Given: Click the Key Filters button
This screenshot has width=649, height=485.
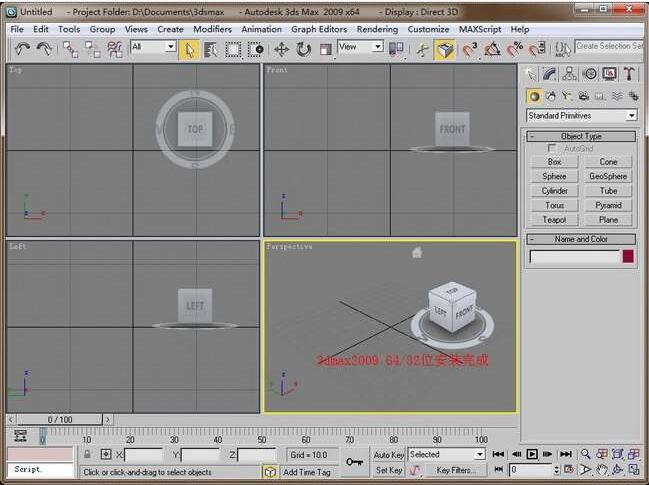Looking at the screenshot, I should tap(455, 470).
